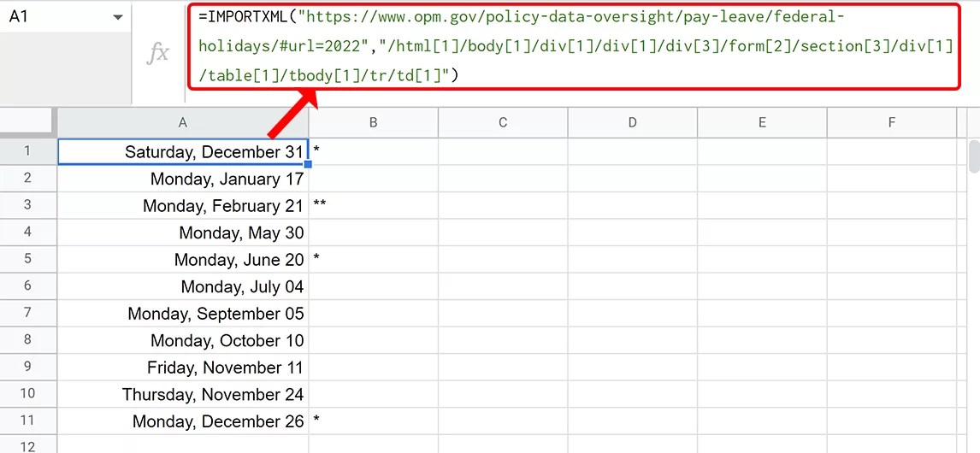This screenshot has height=453, width=980.
Task: Open the A1 name box dropdown arrow
Action: point(117,17)
